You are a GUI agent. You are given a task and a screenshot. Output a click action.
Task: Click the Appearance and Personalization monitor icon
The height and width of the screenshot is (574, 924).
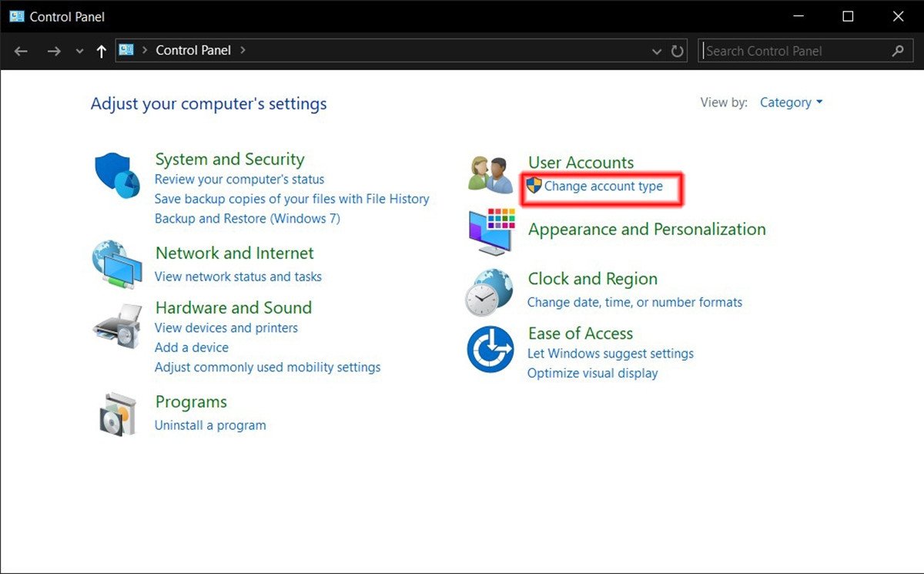pyautogui.click(x=490, y=228)
